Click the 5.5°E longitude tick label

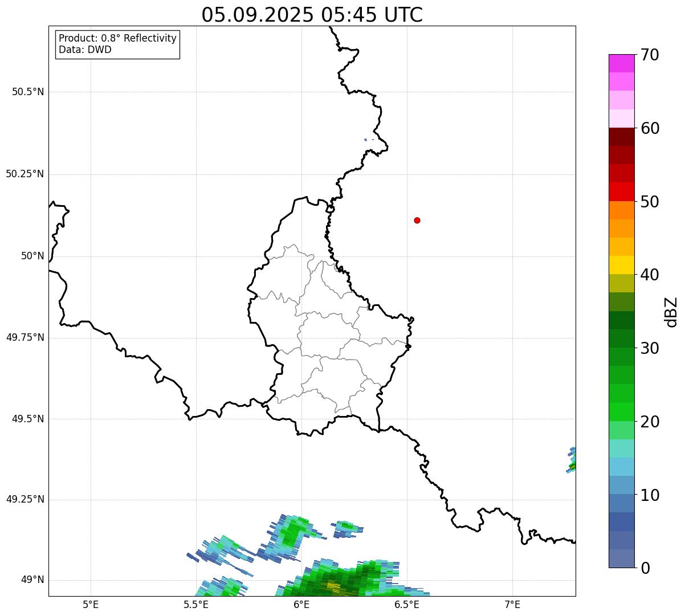coord(196,604)
